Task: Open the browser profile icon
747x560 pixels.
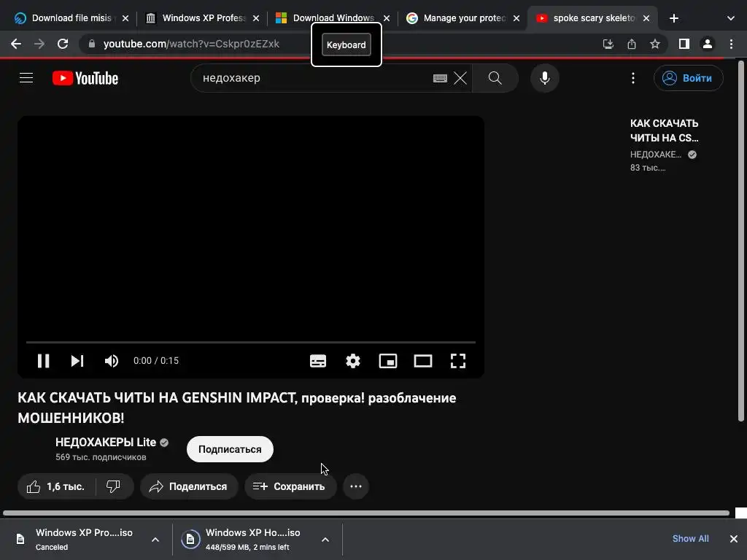Action: 708,44
